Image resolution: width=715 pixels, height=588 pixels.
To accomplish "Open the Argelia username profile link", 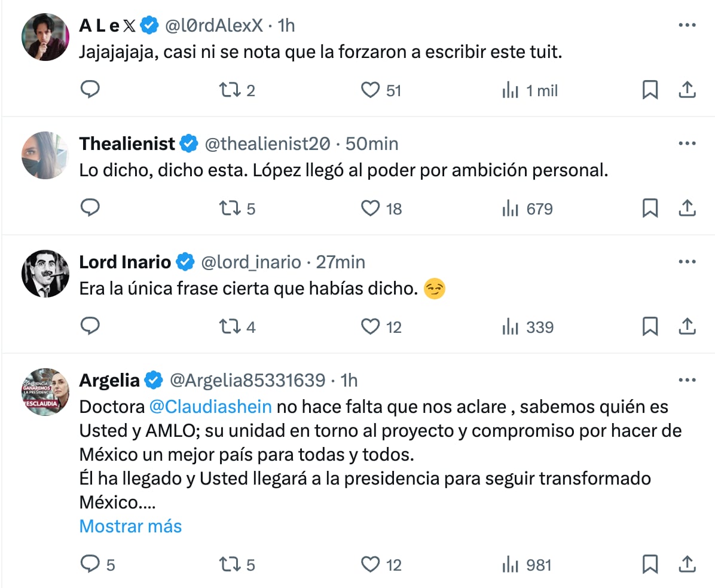I will click(109, 380).
